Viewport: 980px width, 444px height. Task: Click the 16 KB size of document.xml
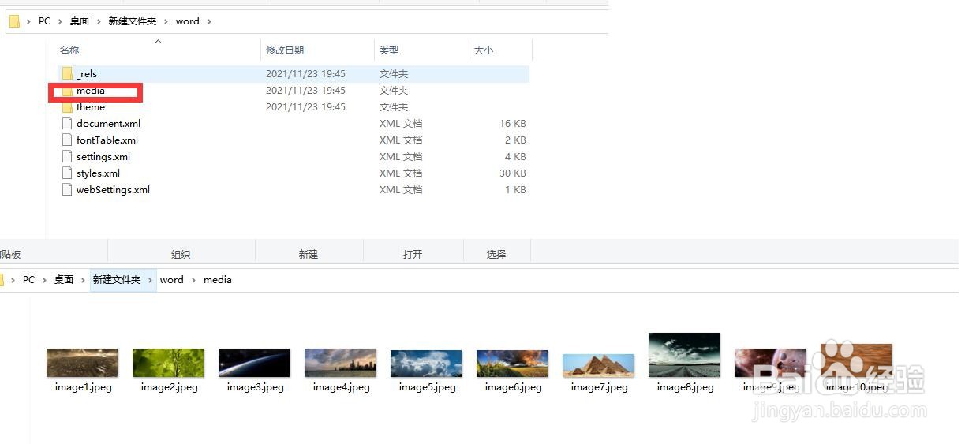[513, 124]
